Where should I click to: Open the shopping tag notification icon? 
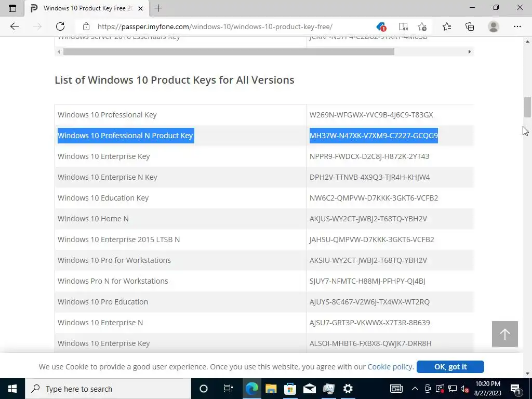point(381,26)
